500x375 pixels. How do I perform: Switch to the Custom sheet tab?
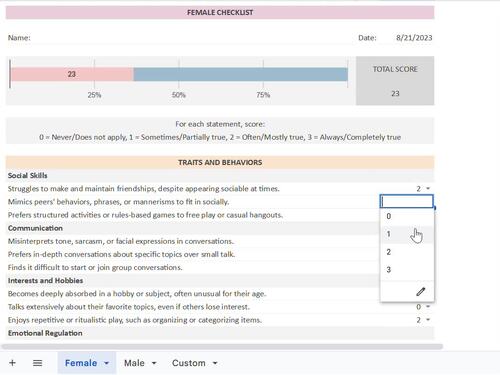tap(189, 363)
